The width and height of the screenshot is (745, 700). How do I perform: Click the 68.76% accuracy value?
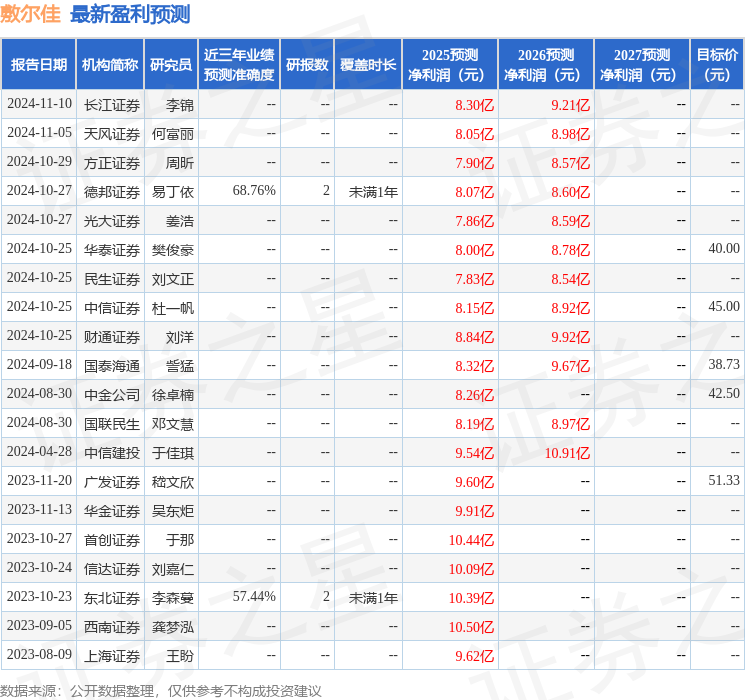tap(254, 191)
